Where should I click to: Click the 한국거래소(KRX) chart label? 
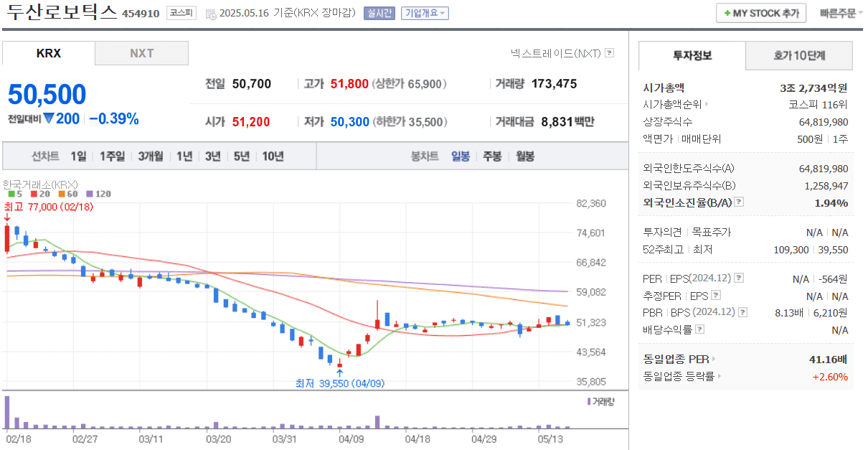40,184
